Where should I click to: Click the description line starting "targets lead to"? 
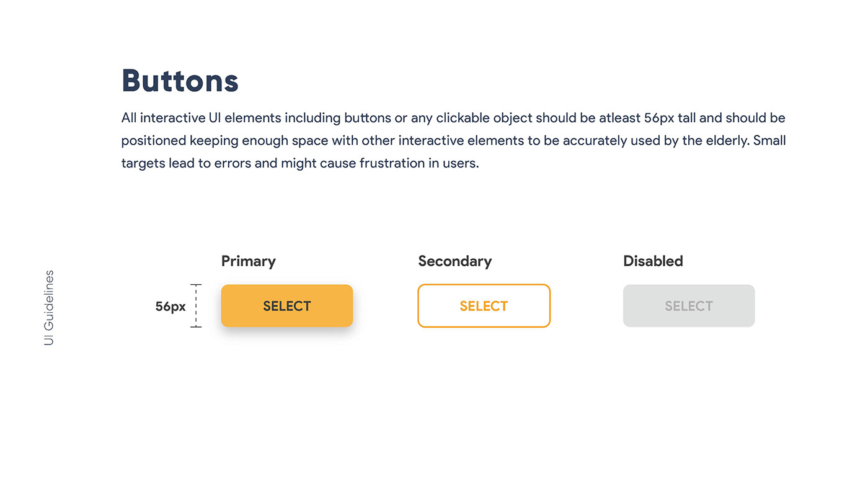[x=300, y=164]
